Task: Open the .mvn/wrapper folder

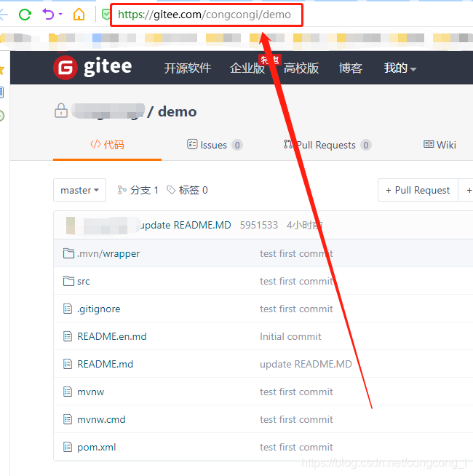Action: click(108, 253)
